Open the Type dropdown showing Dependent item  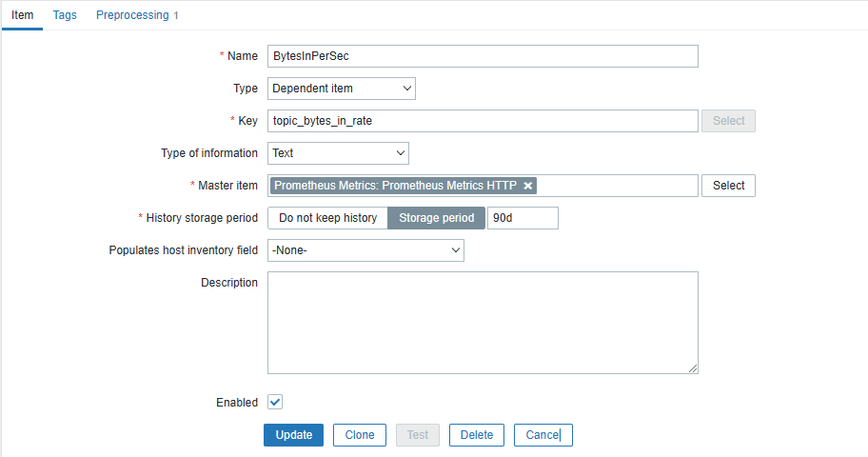click(x=341, y=89)
